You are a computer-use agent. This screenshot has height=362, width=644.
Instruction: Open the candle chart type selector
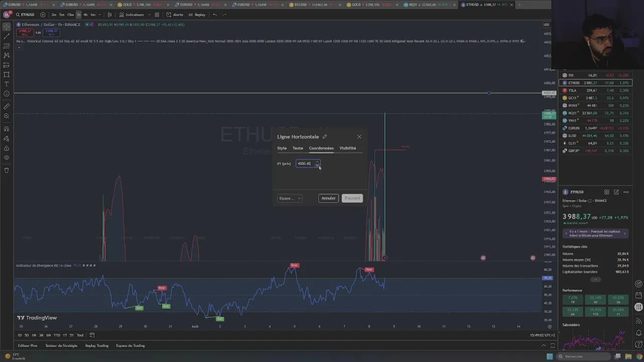(110, 15)
